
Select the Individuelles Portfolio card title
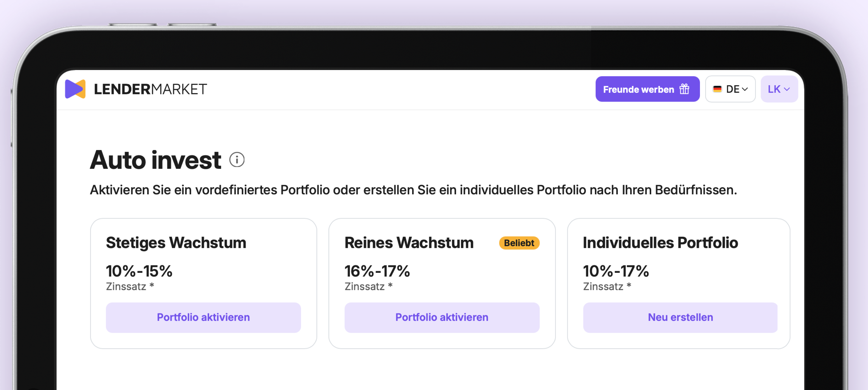(660, 243)
